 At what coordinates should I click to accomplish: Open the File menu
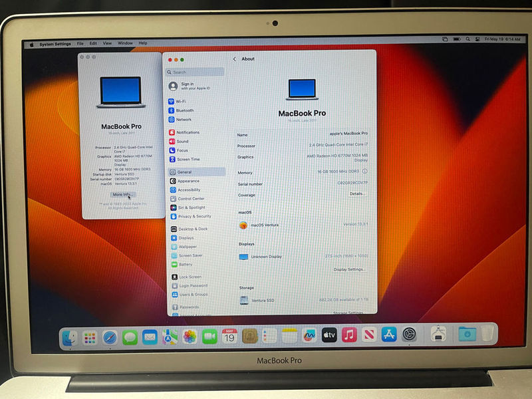[x=80, y=43]
